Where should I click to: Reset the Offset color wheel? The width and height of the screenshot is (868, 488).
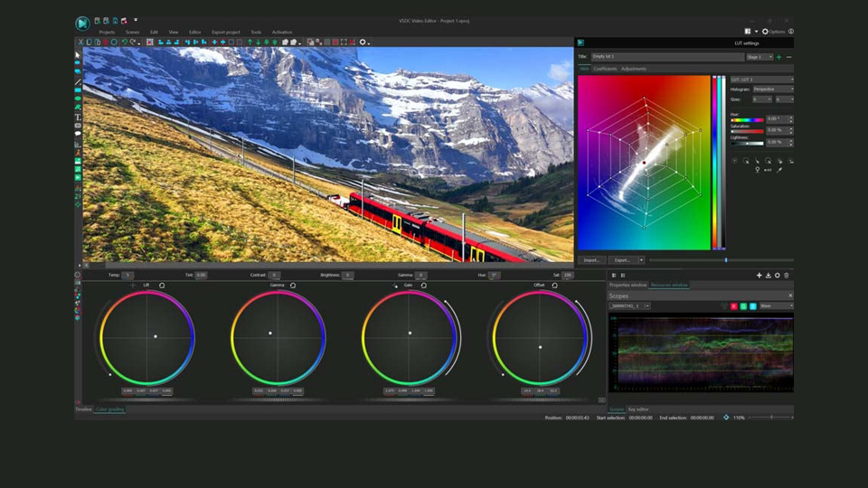554,286
